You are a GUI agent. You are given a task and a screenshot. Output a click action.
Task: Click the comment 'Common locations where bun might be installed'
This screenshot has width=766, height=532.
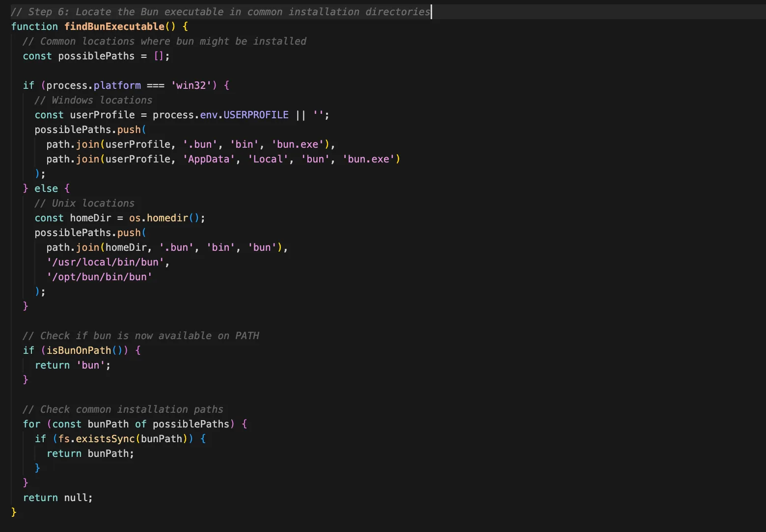click(164, 41)
